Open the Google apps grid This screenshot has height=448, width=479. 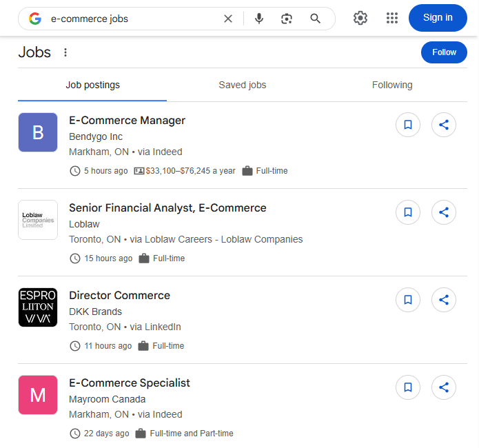point(392,18)
